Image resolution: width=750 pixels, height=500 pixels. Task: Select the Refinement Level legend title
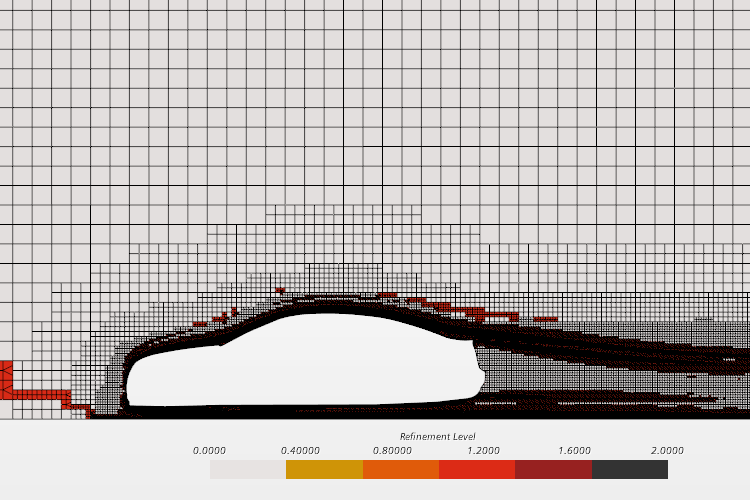438,436
